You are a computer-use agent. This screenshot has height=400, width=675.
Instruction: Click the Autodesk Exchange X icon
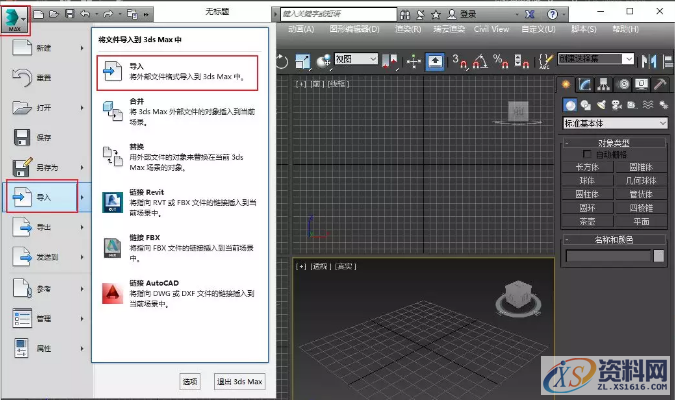pyautogui.click(x=530, y=14)
